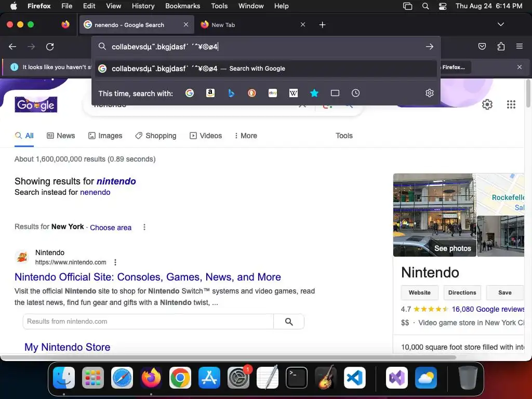The width and height of the screenshot is (532, 399).
Task: Open Visual Studio Code from the dock
Action: tap(354, 378)
